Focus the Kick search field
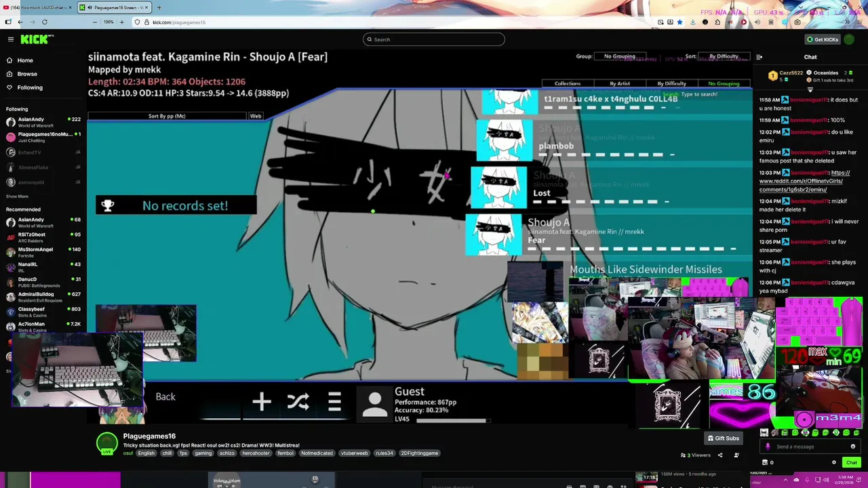The height and width of the screenshot is (488, 868). pyautogui.click(x=434, y=39)
